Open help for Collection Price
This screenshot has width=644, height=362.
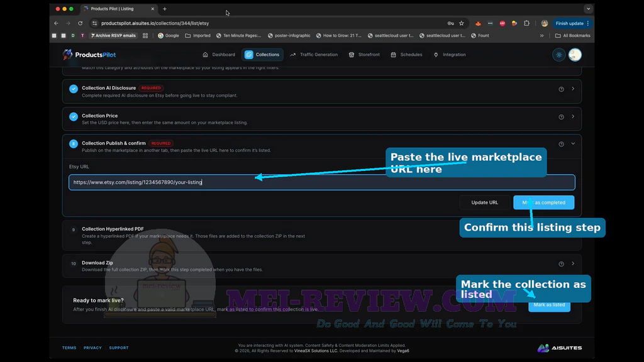561,117
